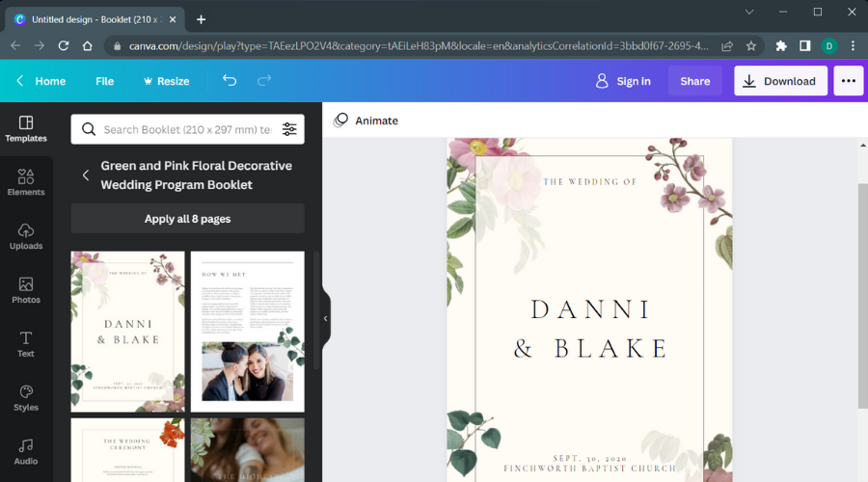Go to browser home page
This screenshot has height=482, width=868.
(x=88, y=46)
